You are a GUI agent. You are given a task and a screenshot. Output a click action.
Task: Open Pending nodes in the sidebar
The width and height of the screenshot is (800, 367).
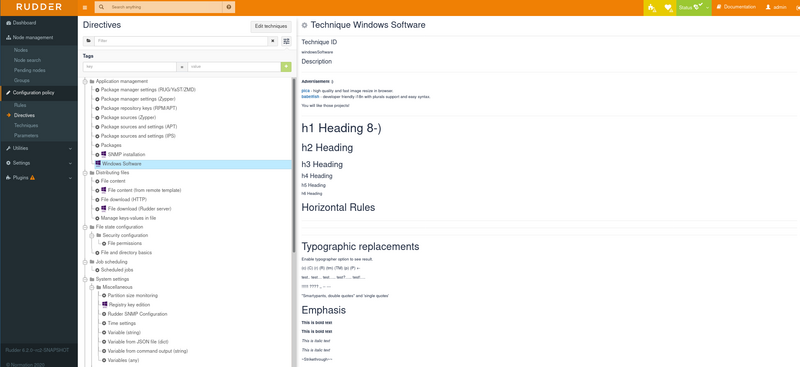30,70
